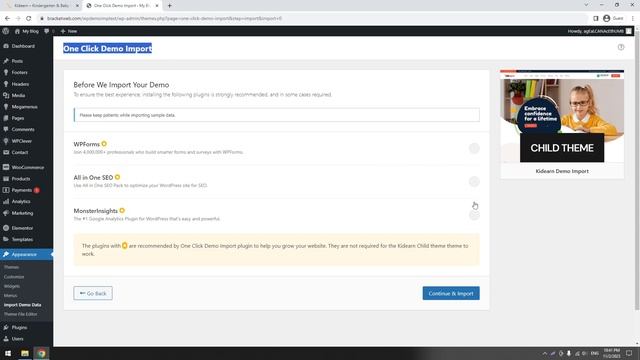
Task: Click the help question-mark icon
Action: pyautogui.click(x=621, y=47)
